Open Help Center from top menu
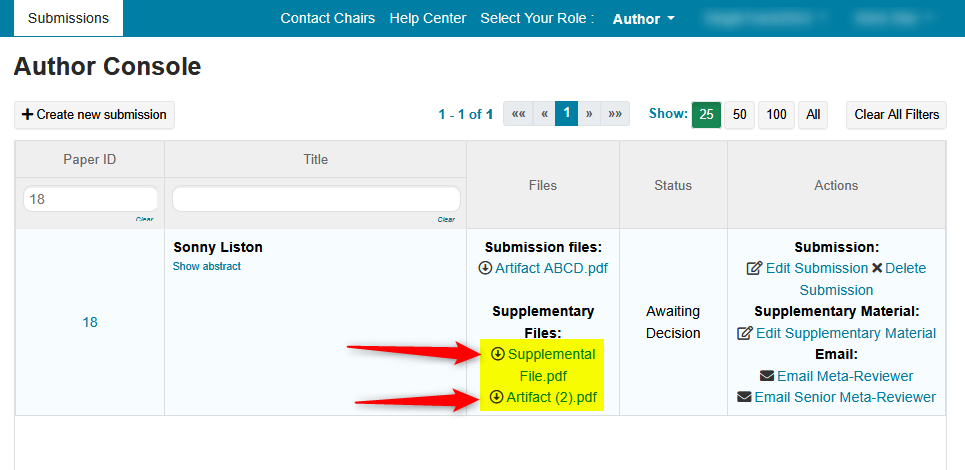Image resolution: width=965 pixels, height=470 pixels. (427, 18)
